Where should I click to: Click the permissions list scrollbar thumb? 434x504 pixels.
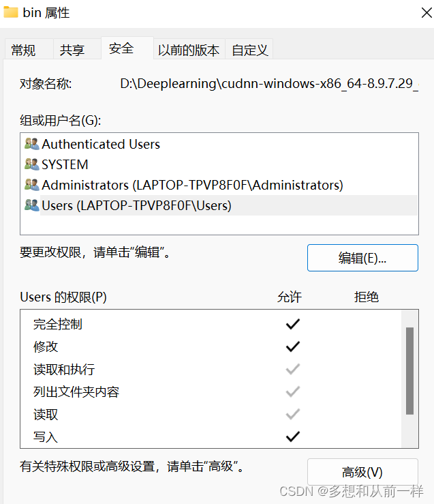click(409, 370)
